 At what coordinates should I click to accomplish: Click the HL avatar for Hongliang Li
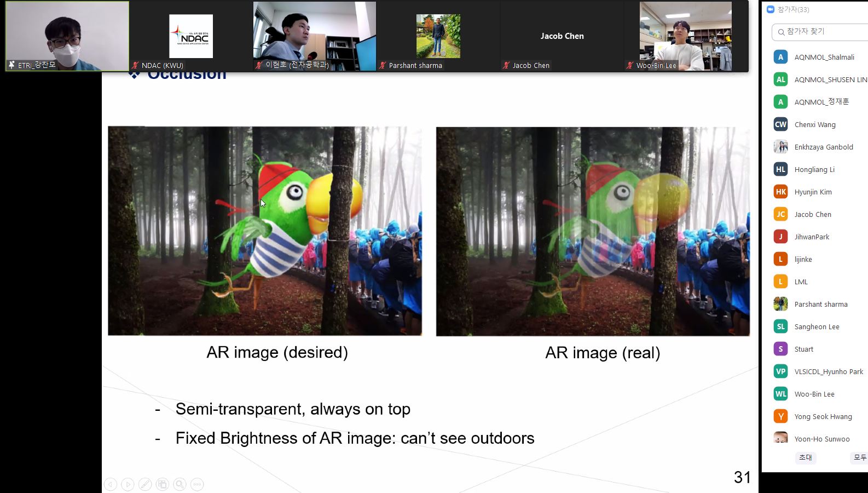coord(780,169)
